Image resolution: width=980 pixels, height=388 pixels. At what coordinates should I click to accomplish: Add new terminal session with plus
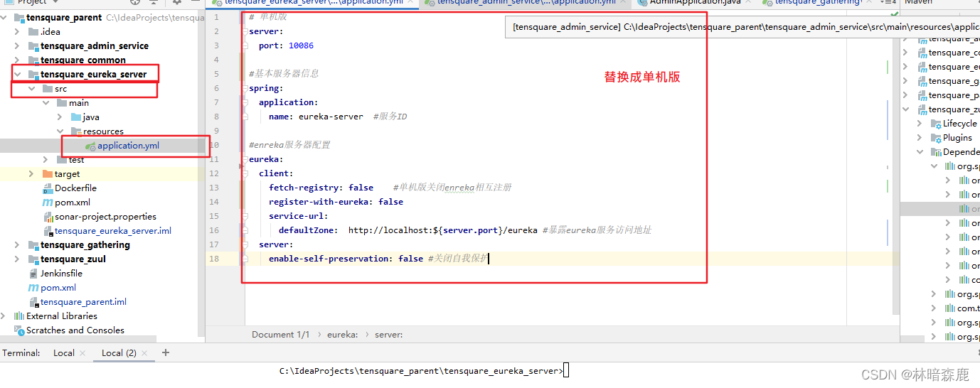point(166,352)
